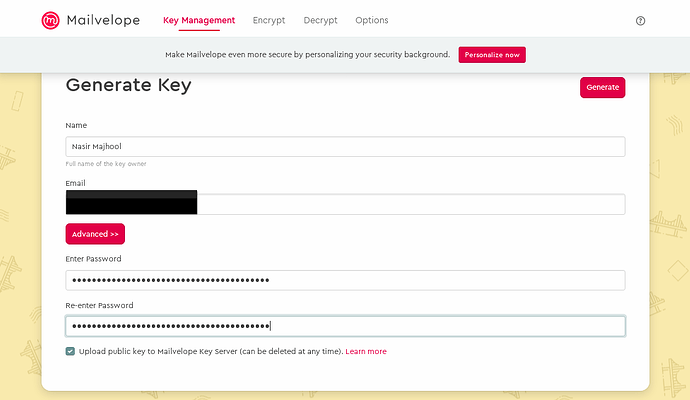Select the Enter Password field
The image size is (690, 400).
point(345,280)
